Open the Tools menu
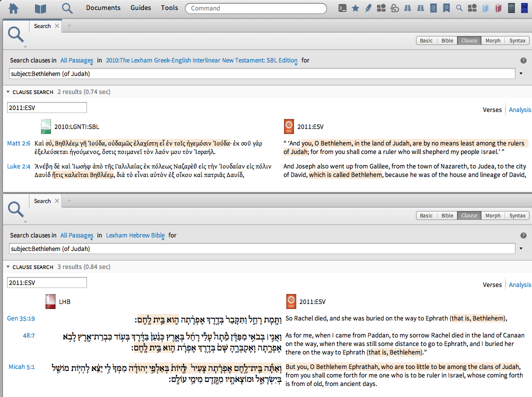 [169, 8]
